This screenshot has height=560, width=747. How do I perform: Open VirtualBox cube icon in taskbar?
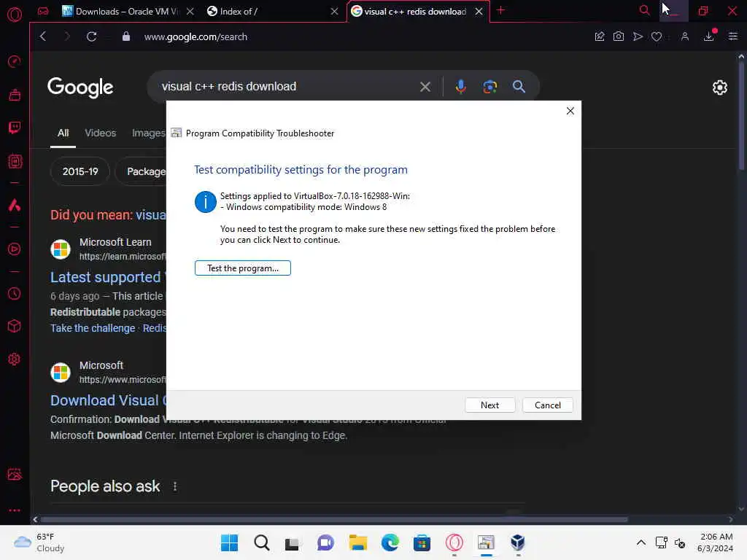pos(518,542)
